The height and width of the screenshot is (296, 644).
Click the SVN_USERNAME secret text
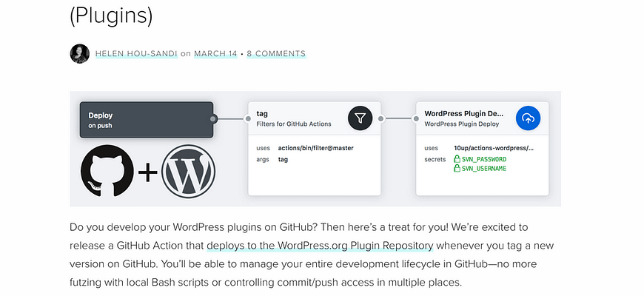pyautogui.click(x=484, y=168)
